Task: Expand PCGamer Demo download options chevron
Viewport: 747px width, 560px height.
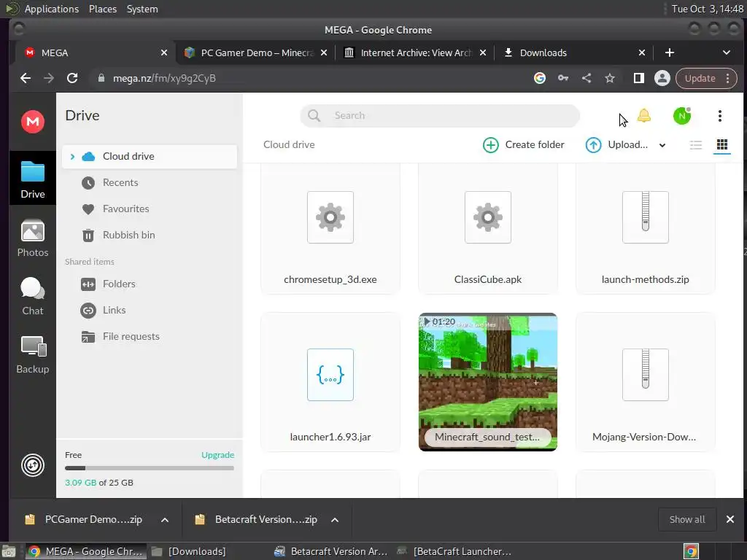Action: pos(165,520)
